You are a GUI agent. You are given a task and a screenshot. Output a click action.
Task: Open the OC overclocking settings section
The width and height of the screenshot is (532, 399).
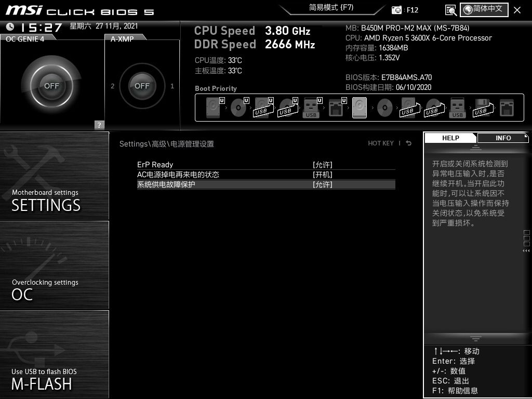pyautogui.click(x=54, y=265)
